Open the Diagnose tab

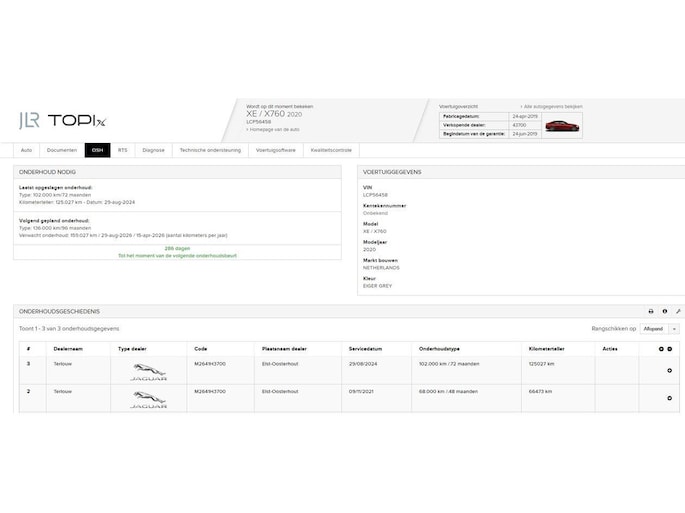click(153, 150)
